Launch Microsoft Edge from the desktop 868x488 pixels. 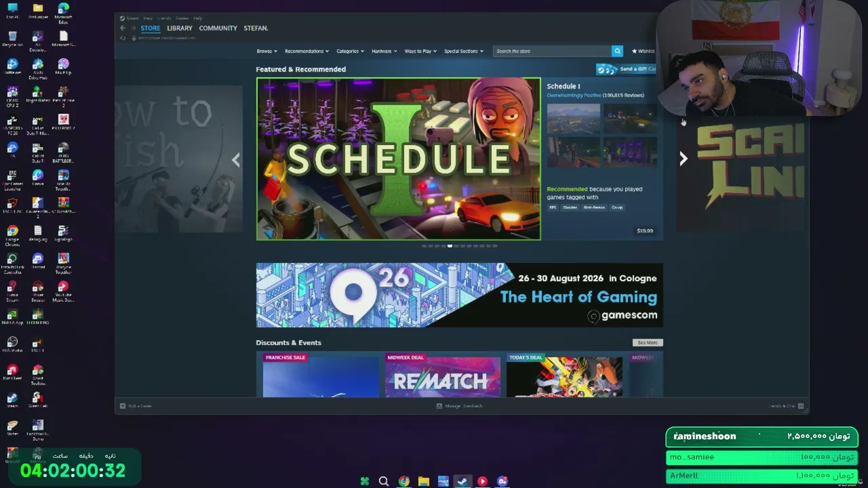[x=63, y=11]
